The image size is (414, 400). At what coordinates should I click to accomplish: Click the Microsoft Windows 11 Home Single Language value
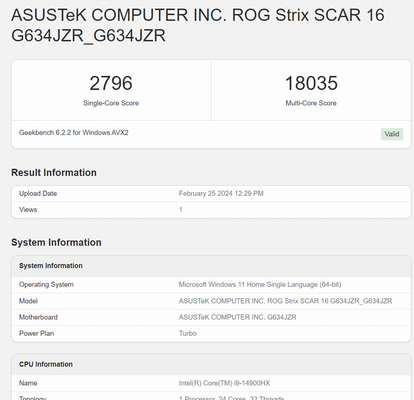tap(260, 285)
